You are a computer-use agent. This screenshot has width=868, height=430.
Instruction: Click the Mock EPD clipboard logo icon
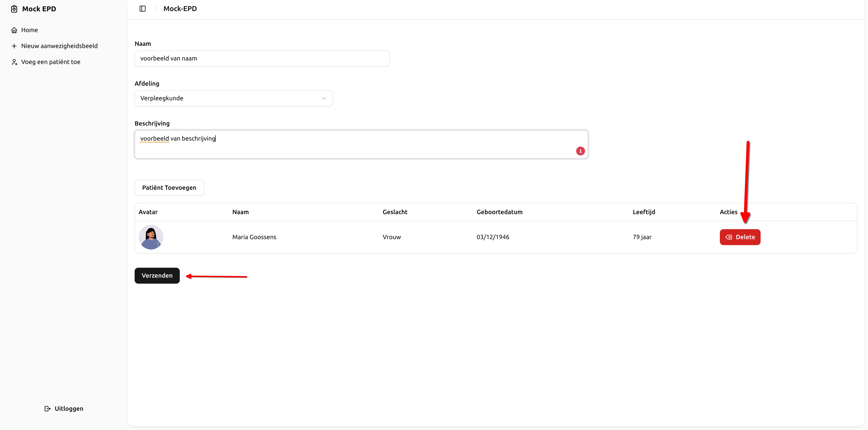[14, 9]
